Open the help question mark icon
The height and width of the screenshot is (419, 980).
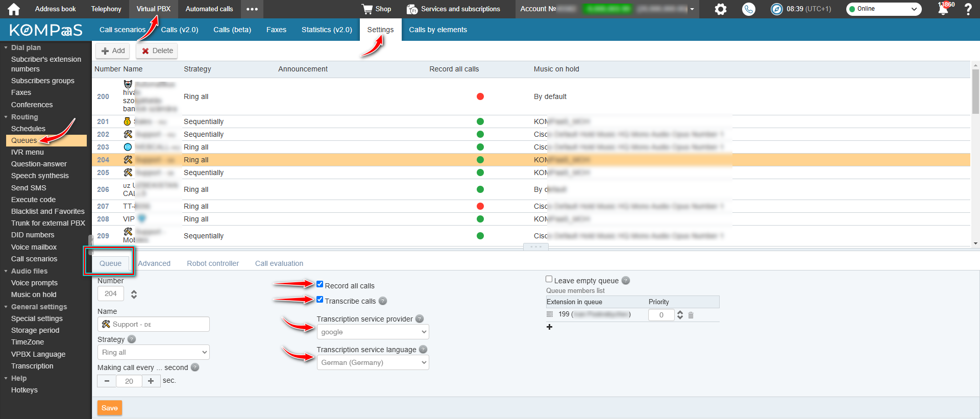(968, 9)
